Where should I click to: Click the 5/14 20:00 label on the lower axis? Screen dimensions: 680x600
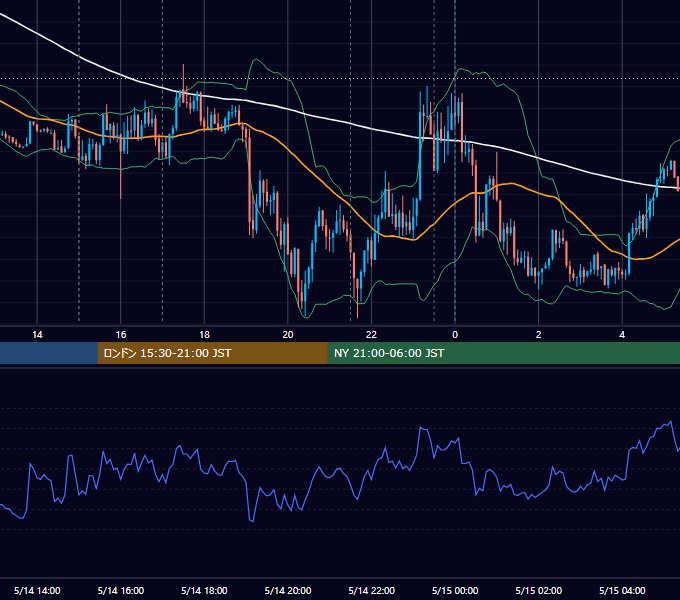click(288, 590)
